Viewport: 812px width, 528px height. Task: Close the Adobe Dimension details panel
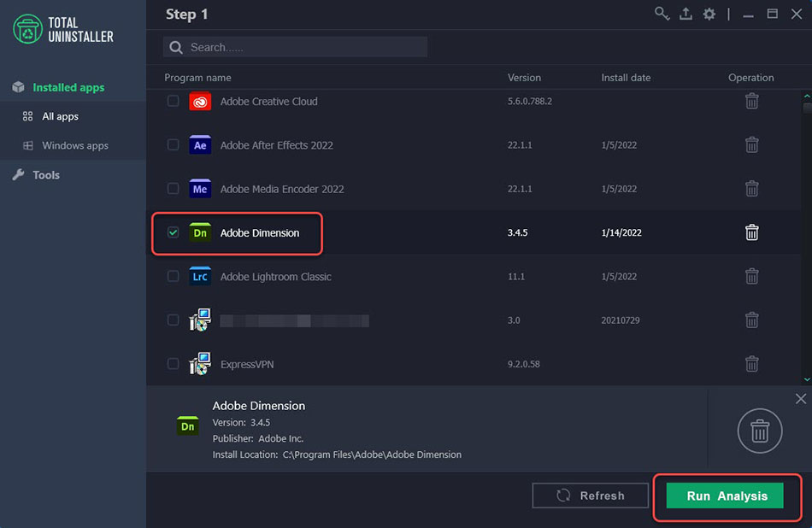pos(801,399)
